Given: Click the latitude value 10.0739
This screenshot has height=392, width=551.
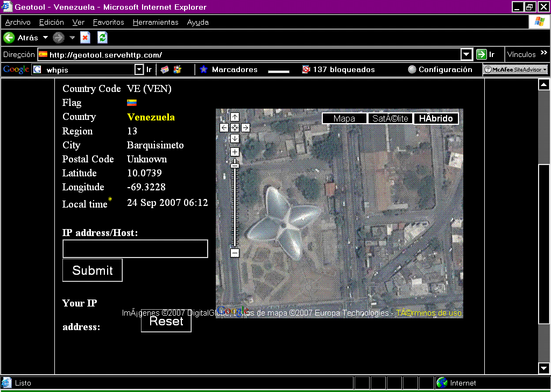Looking at the screenshot, I should 144,173.
